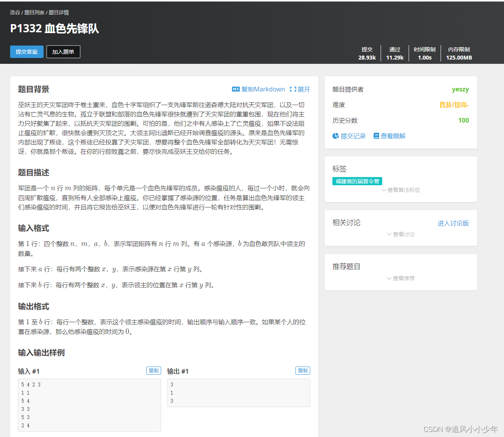Expand the problem statement with 展开
The width and height of the screenshot is (504, 437).
pos(304,89)
